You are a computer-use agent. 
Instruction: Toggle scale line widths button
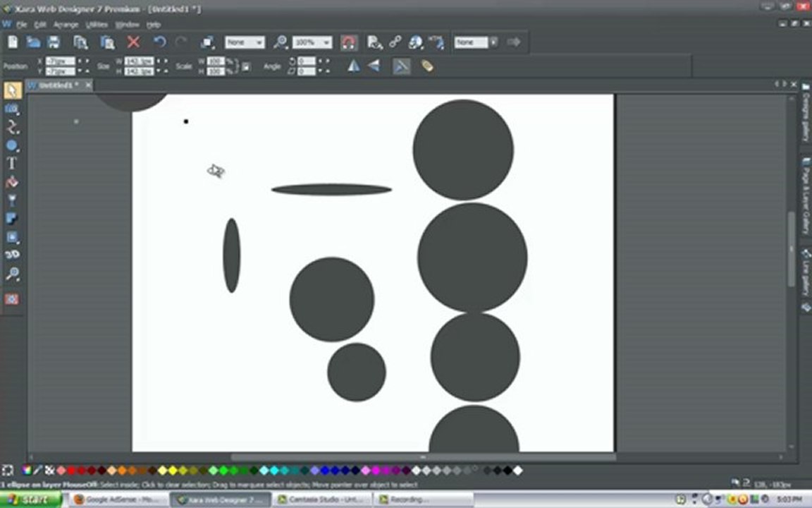click(x=401, y=66)
